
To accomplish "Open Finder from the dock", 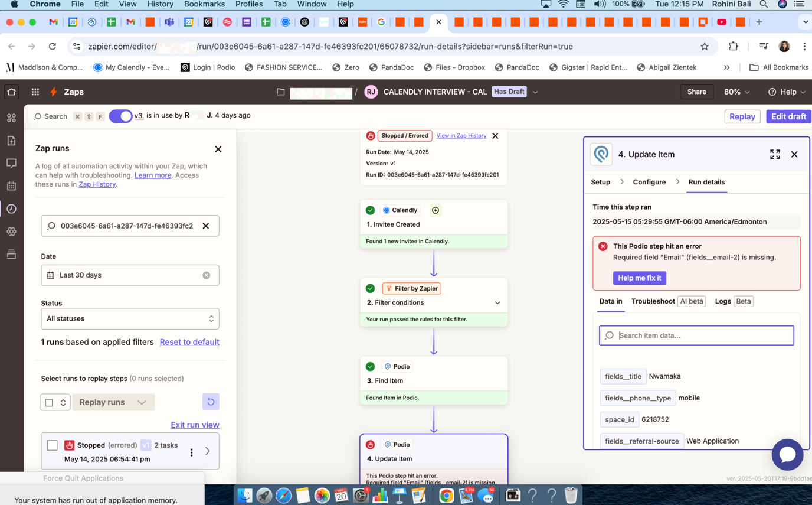I will pos(245,496).
